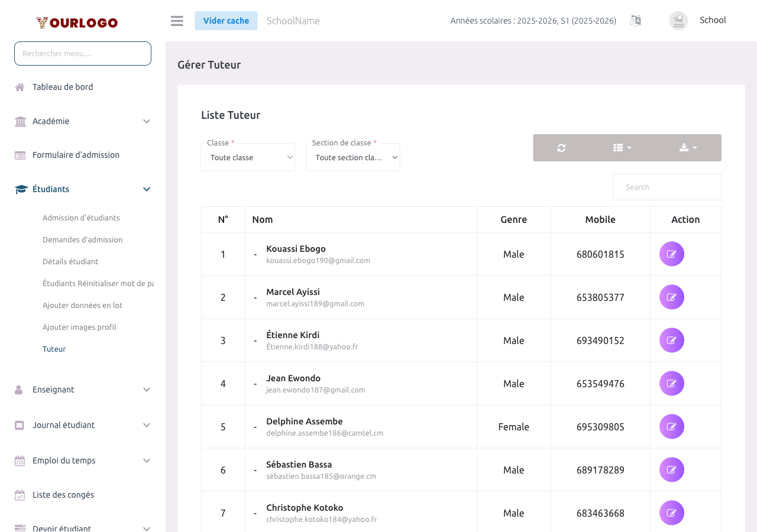This screenshot has height=532, width=757.
Task: Click the Tableau de bord home icon
Action: 20,87
